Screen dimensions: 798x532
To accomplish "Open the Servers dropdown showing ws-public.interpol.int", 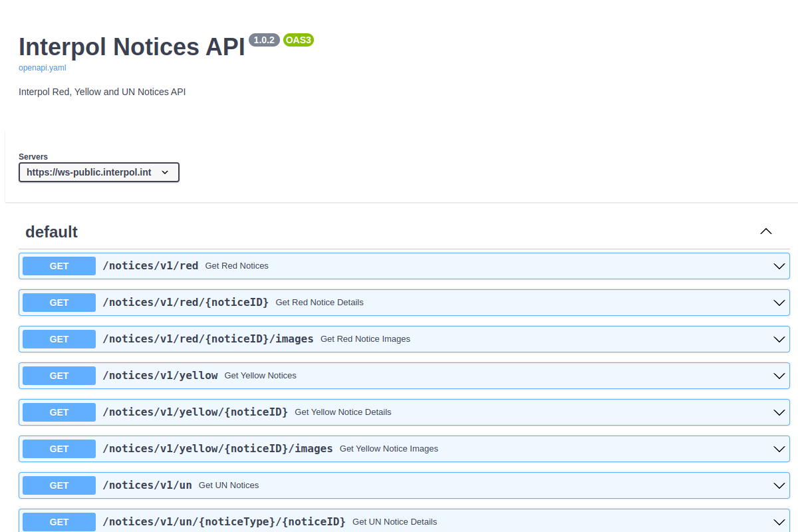I will point(99,172).
